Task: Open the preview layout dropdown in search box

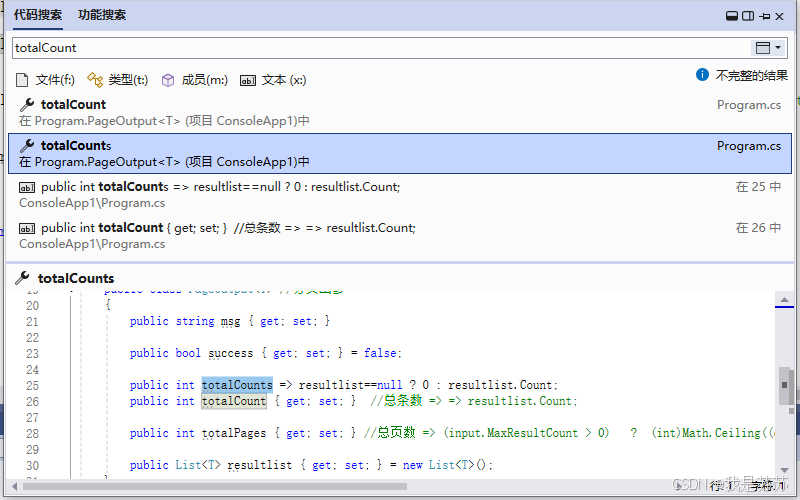Action: 768,48
